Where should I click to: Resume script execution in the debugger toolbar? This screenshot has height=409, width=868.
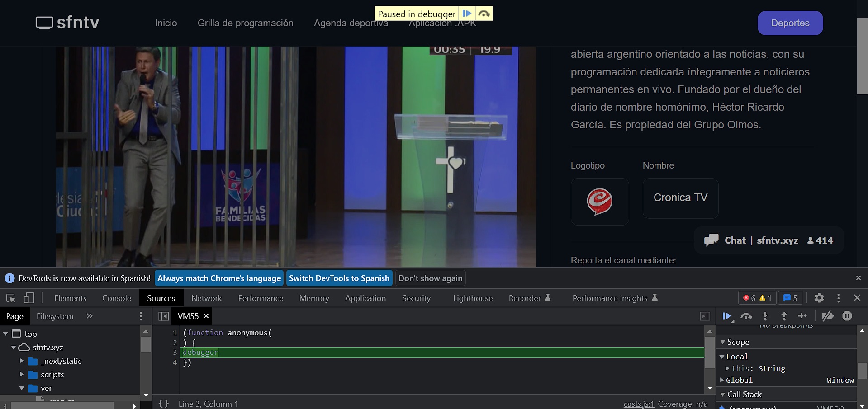point(727,316)
